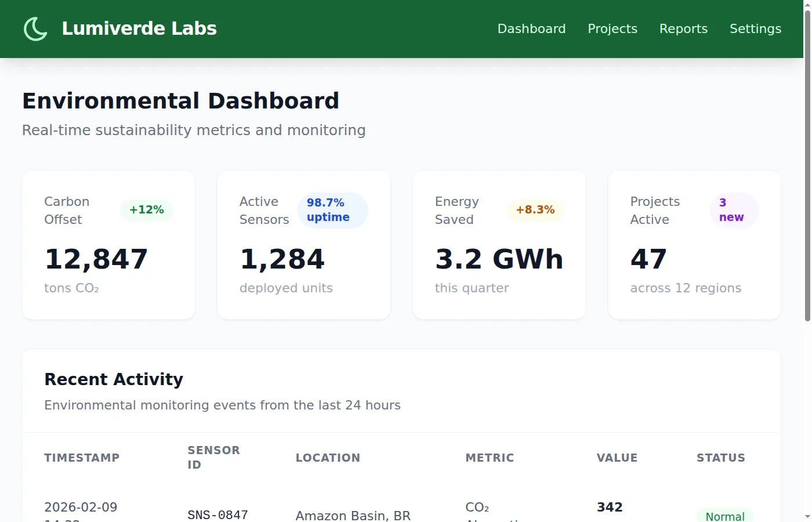Click the Energy Saved 3.2 GWh value

499,259
